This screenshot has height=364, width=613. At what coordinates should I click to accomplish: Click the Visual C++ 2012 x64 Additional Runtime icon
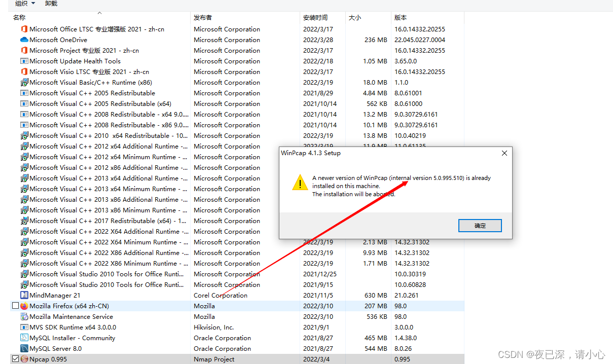(24, 146)
